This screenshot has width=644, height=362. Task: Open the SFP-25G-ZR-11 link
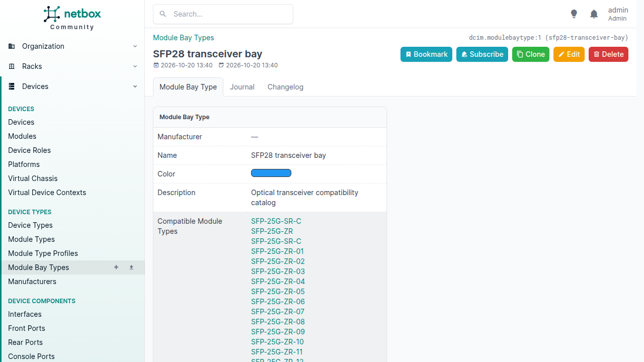click(277, 352)
